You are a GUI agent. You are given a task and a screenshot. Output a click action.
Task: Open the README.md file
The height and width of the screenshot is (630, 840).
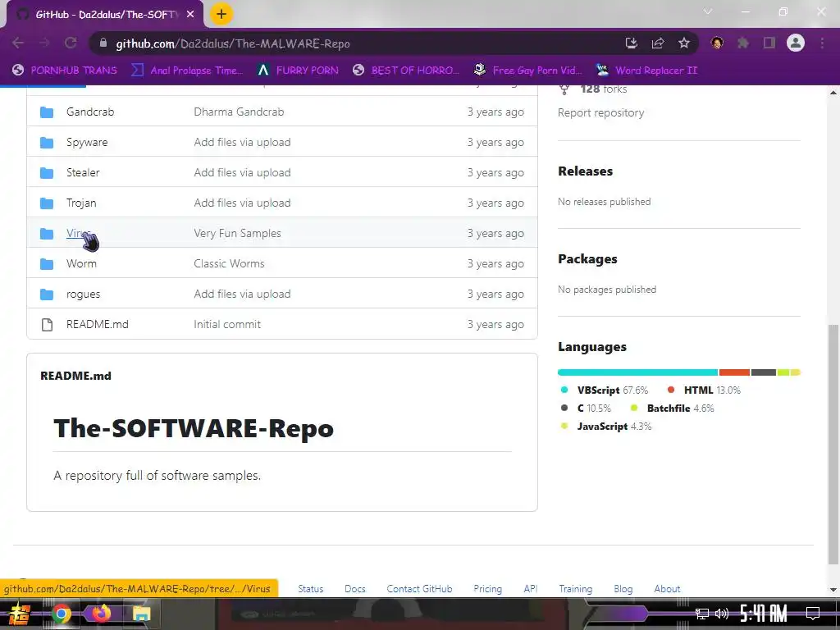pyautogui.click(x=98, y=324)
